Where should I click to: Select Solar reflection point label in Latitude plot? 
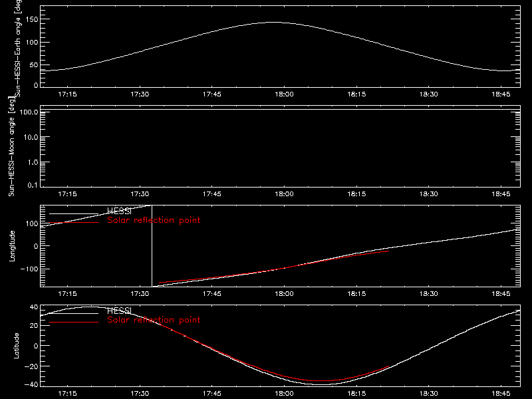pyautogui.click(x=154, y=320)
